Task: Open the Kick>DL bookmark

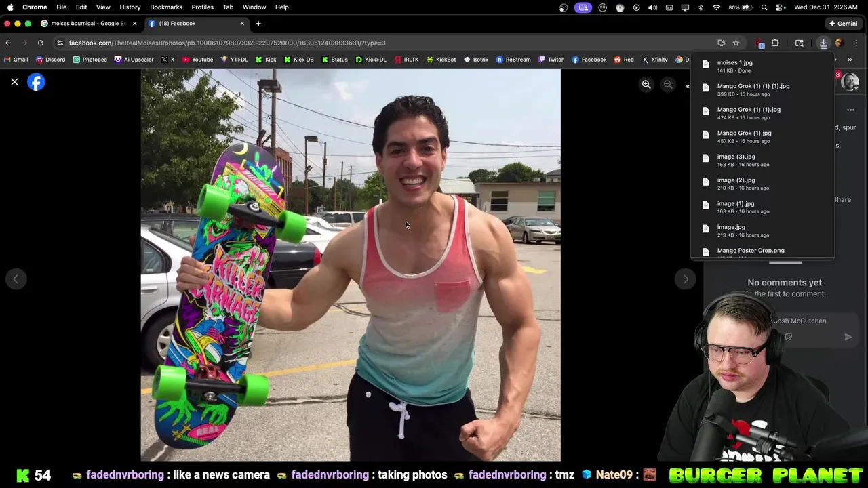Action: coord(370,60)
